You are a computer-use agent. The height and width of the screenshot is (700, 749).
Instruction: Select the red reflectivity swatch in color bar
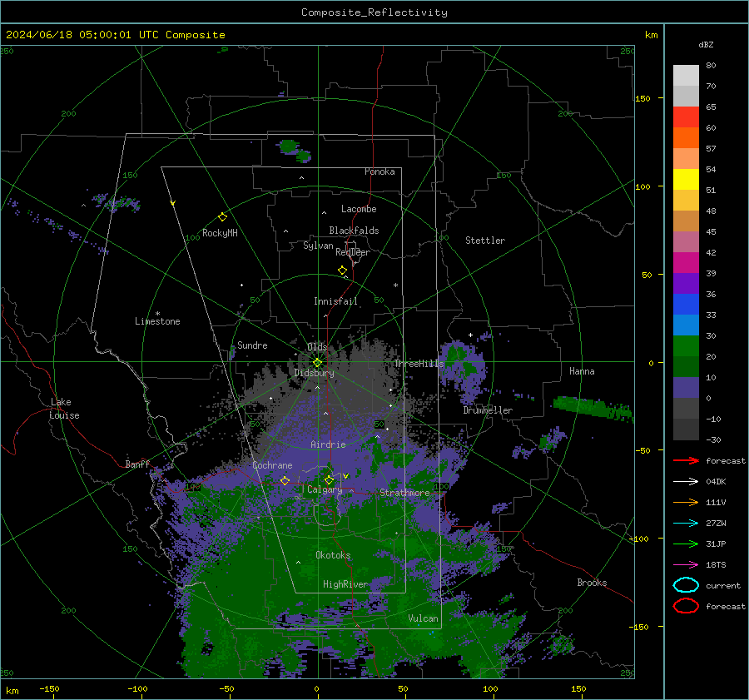(686, 117)
